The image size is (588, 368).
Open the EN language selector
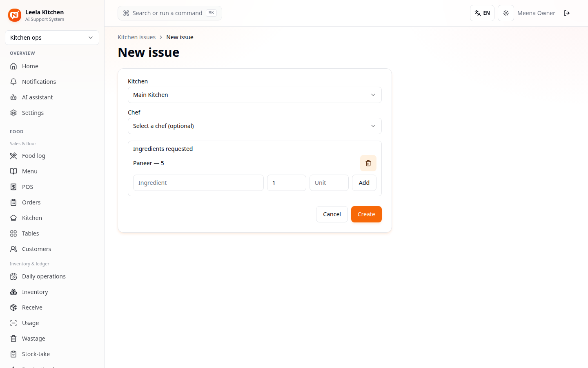[482, 13]
